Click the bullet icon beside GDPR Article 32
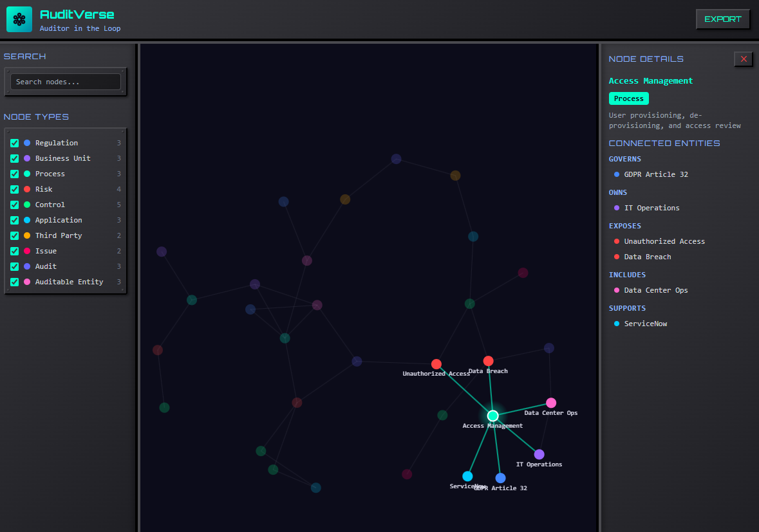 [616, 174]
